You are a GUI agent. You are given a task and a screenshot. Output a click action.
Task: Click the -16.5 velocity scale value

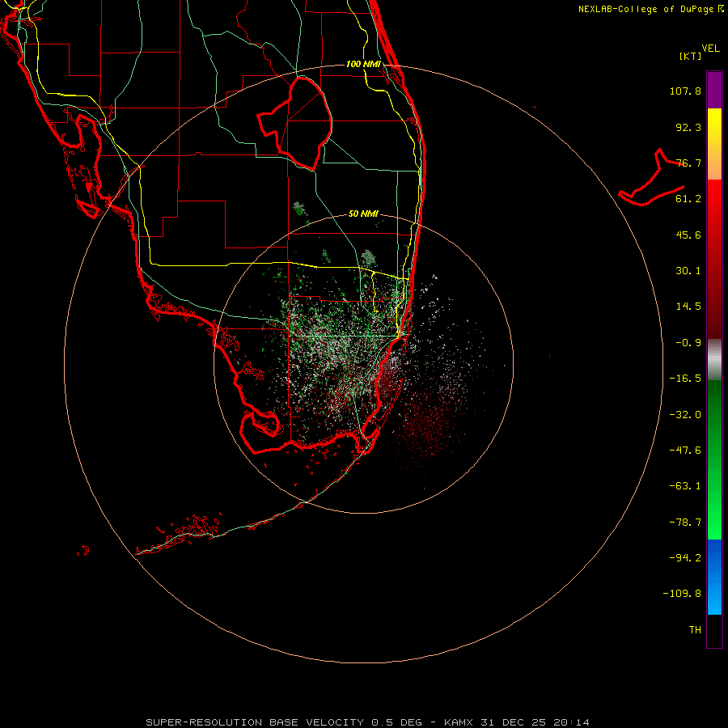(685, 379)
